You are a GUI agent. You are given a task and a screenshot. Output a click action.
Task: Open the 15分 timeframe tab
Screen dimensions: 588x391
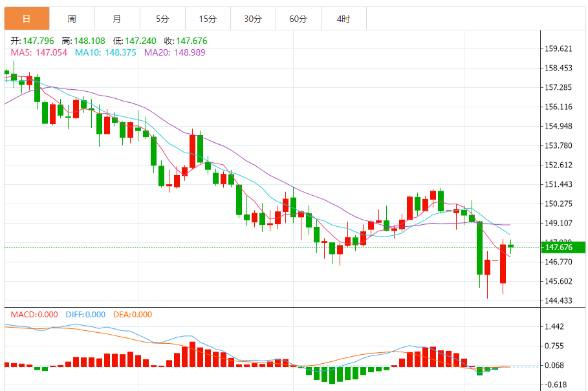pyautogui.click(x=208, y=18)
